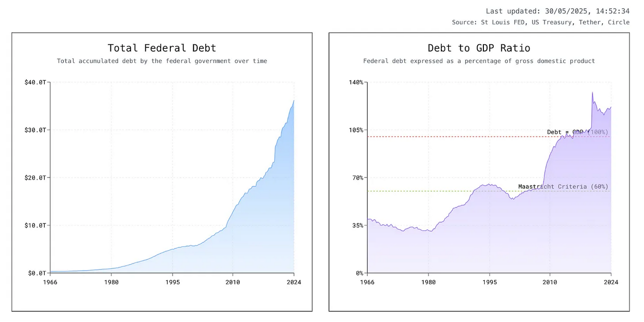Select 1980 on the Total Federal Debt timeline
This screenshot has width=644, height=322.
coord(111,282)
